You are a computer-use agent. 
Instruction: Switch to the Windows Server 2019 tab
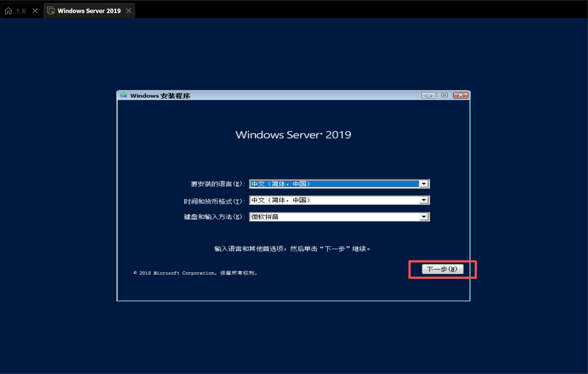click(x=89, y=11)
